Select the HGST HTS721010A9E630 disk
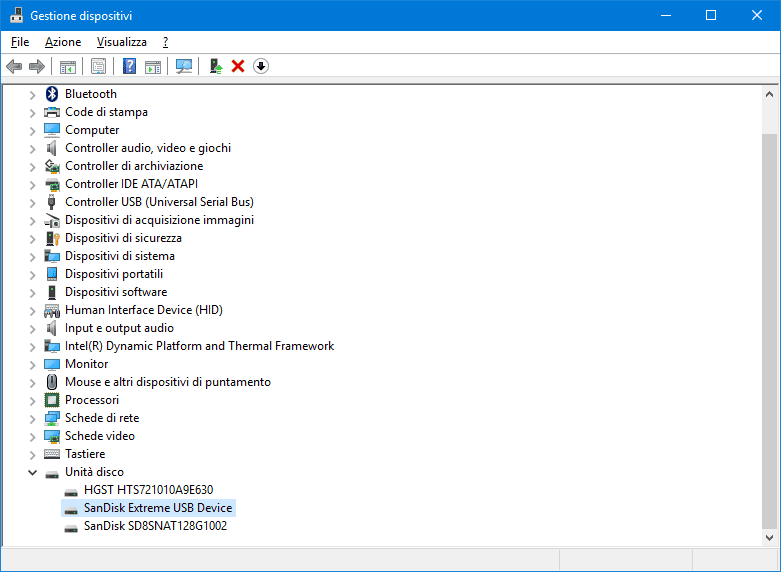The height and width of the screenshot is (572, 781). [x=148, y=490]
